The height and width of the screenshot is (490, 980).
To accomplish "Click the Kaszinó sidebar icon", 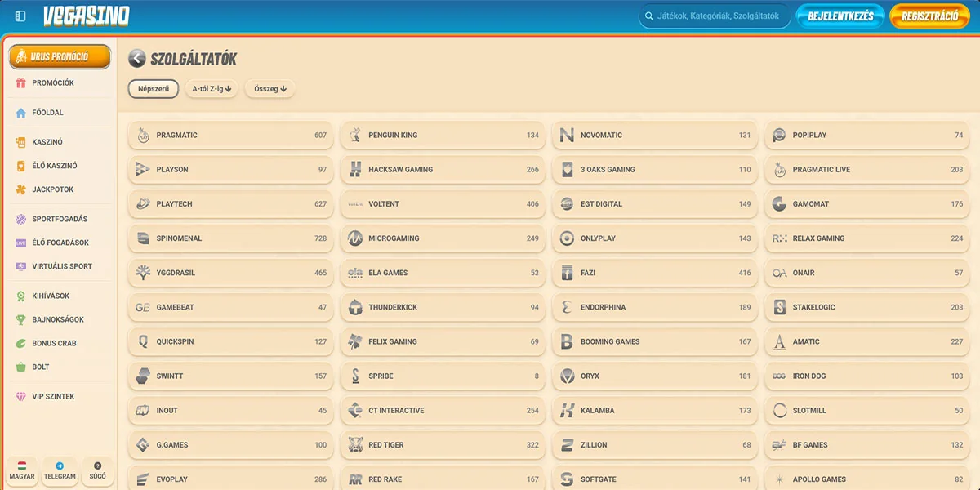I will click(21, 142).
